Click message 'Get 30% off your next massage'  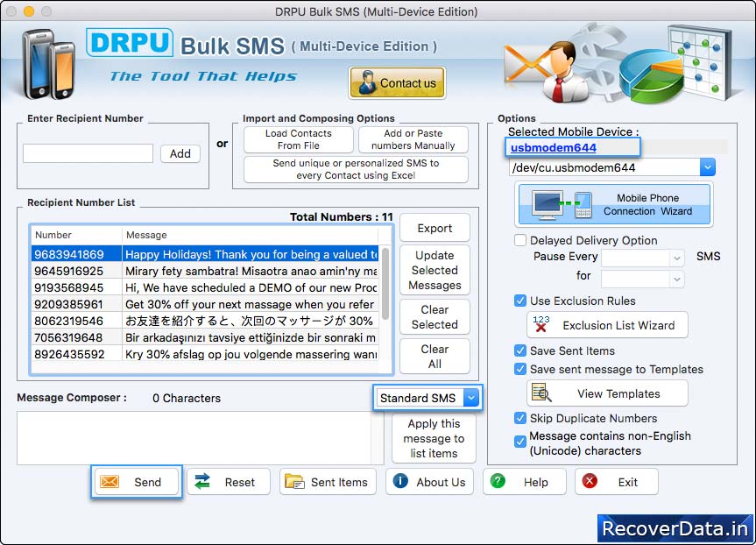250,304
